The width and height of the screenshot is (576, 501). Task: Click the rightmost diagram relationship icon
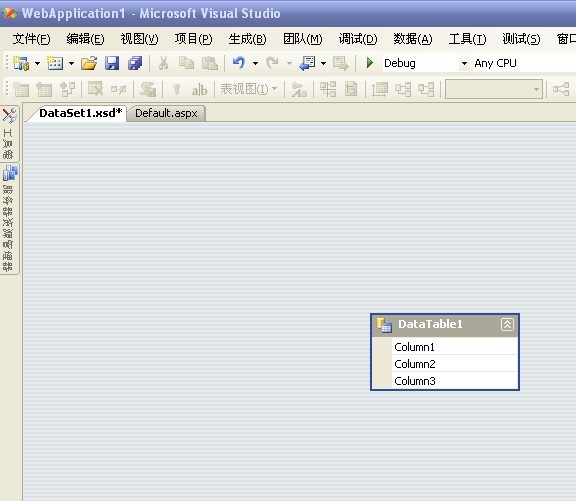coord(561,89)
